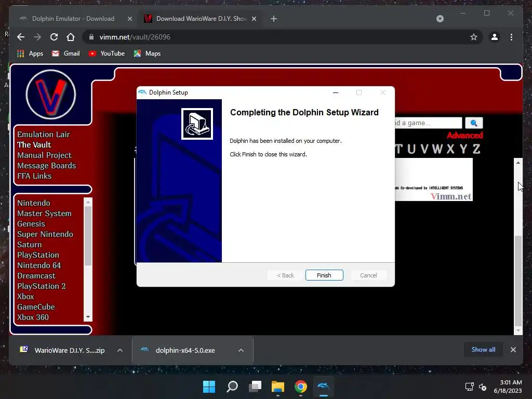
Task: Select PlayStation 2 in the systems list
Action: pos(42,286)
